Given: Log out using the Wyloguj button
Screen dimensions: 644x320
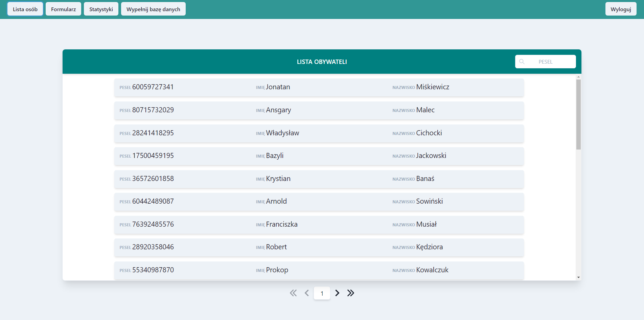Looking at the screenshot, I should (x=620, y=9).
